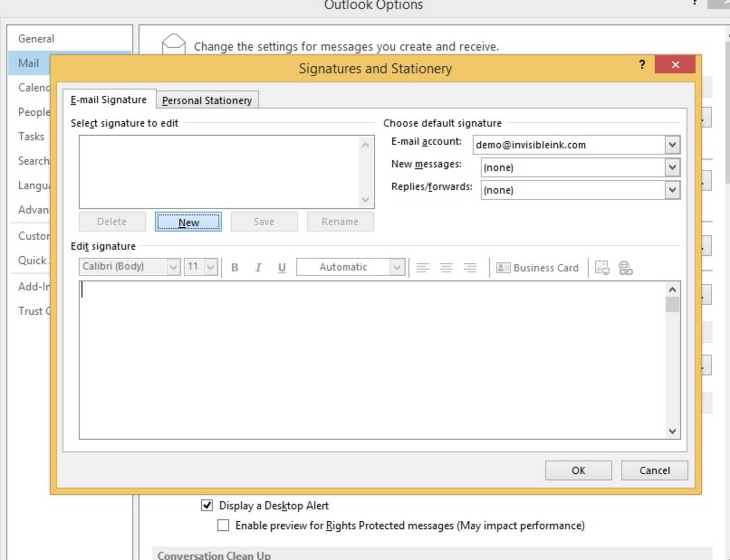
Task: Uncheck Display a Desktop Alert
Action: (x=207, y=505)
